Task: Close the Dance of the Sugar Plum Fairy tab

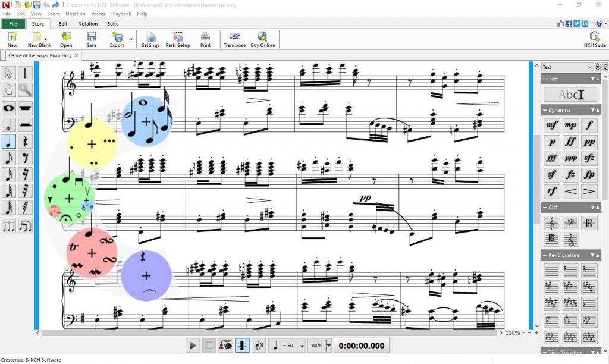Action: (76, 55)
